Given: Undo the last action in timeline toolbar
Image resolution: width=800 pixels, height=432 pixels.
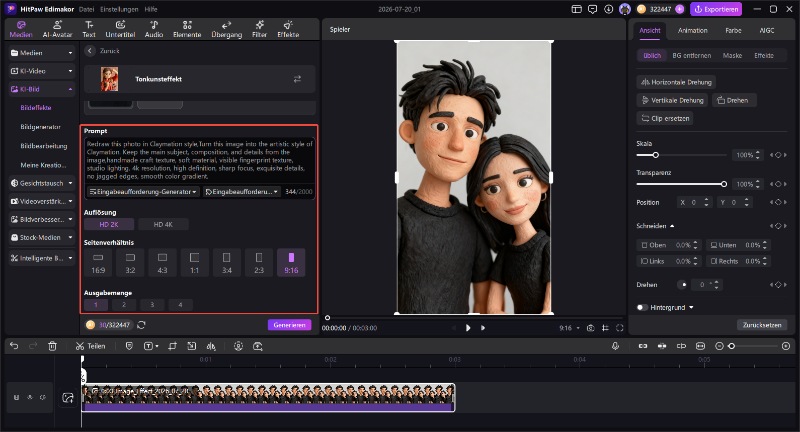Looking at the screenshot, I should (x=14, y=346).
